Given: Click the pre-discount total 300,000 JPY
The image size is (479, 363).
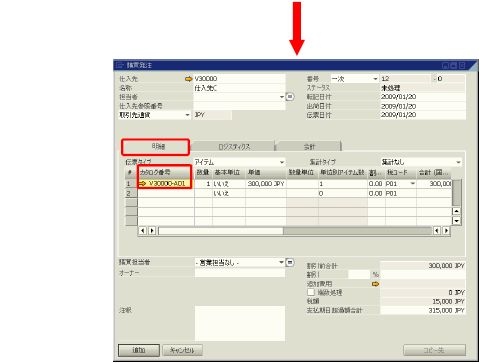Looking at the screenshot, I should [423, 266].
